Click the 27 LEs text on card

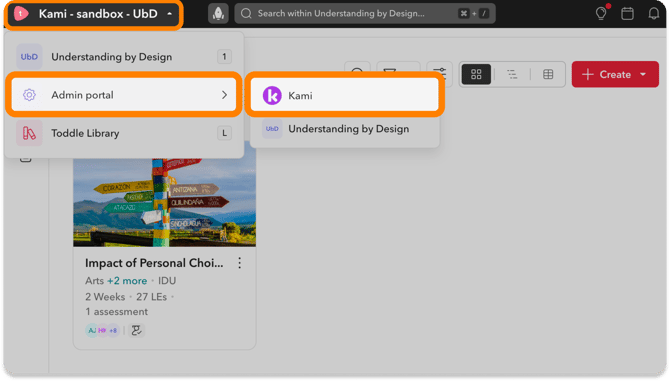151,297
